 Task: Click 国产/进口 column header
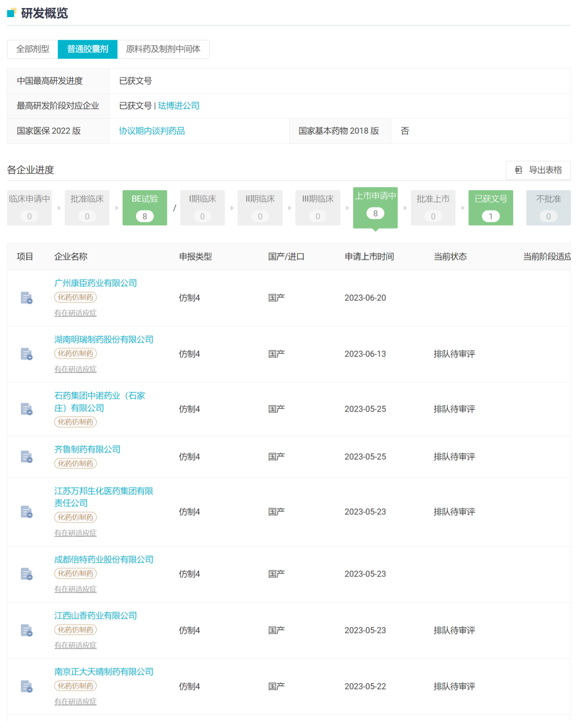pyautogui.click(x=286, y=256)
